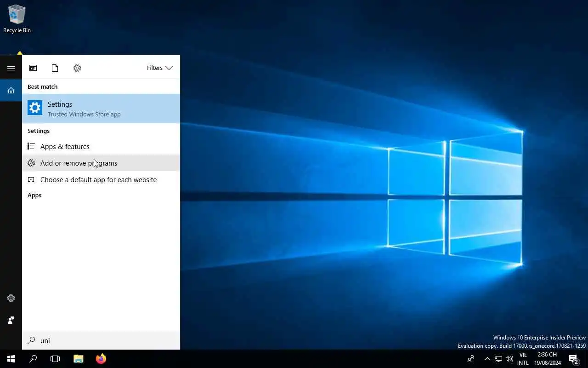Click the magnifier icon in search box

click(x=31, y=340)
